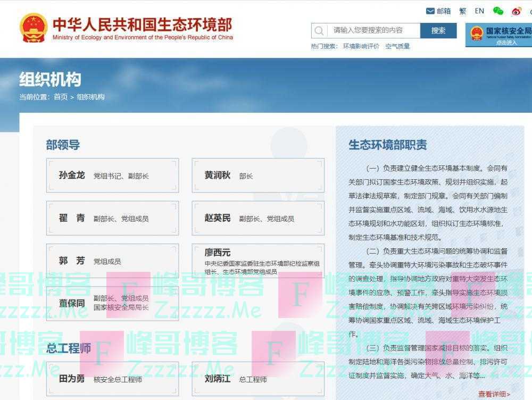
Task: Click the duties paragraph starting （一）
Action: (428, 203)
